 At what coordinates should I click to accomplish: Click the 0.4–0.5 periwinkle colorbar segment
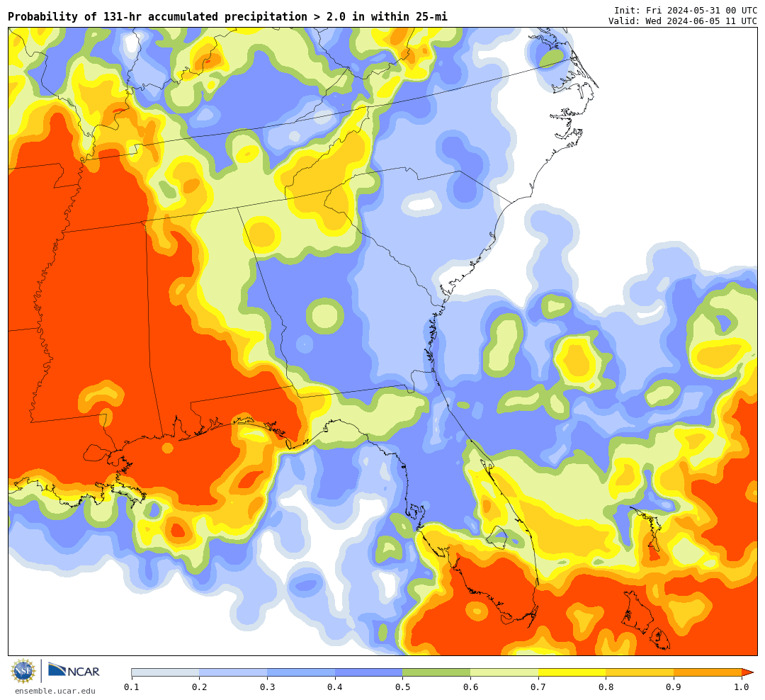click(369, 672)
